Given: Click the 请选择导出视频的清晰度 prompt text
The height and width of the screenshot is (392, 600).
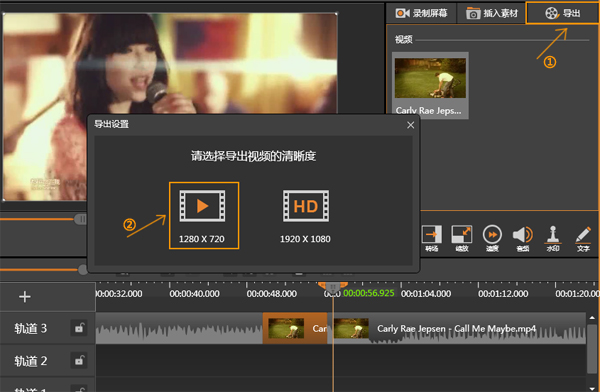Looking at the screenshot, I should coord(253,156).
